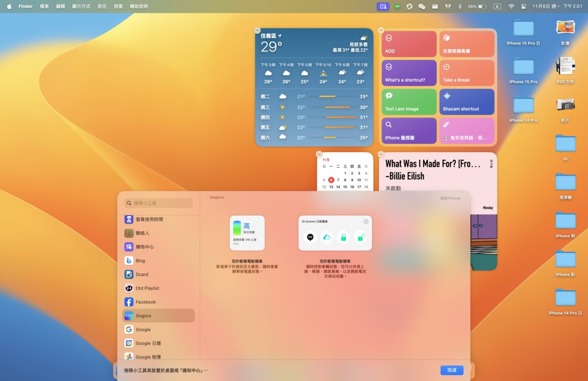
Task: Select date 6 in calendar widget
Action: (331, 180)
